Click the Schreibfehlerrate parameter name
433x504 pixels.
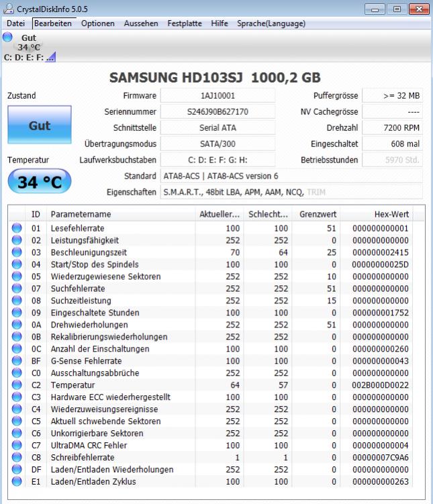pos(83,457)
